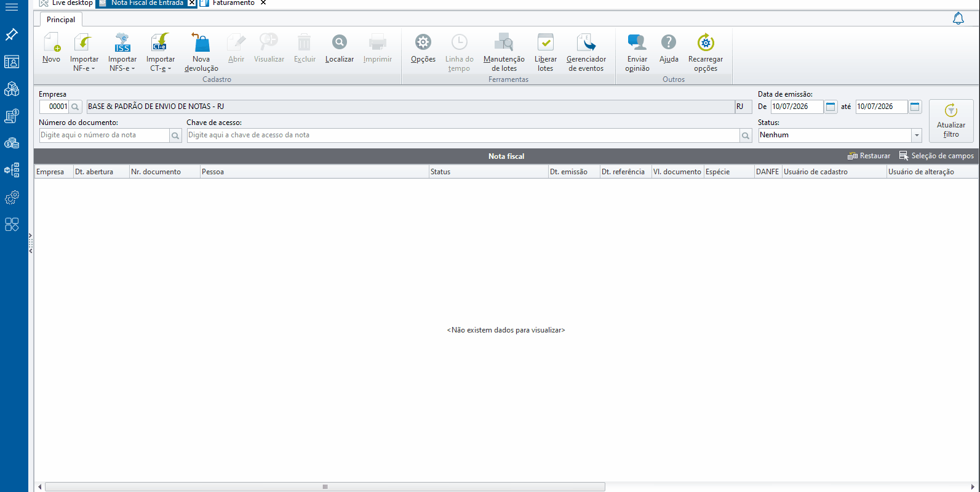
Task: Open Importar NFS-e ISS option
Action: pos(122,52)
